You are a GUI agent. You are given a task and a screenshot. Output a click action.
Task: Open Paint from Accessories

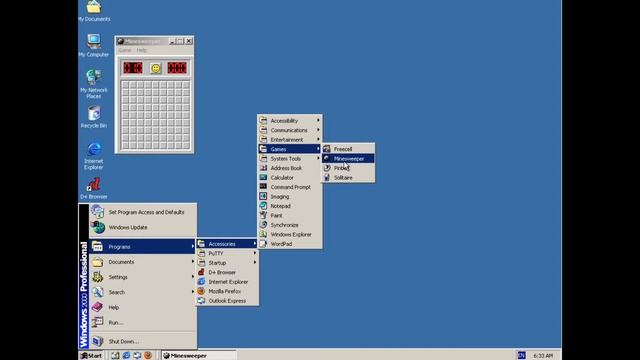point(290,215)
